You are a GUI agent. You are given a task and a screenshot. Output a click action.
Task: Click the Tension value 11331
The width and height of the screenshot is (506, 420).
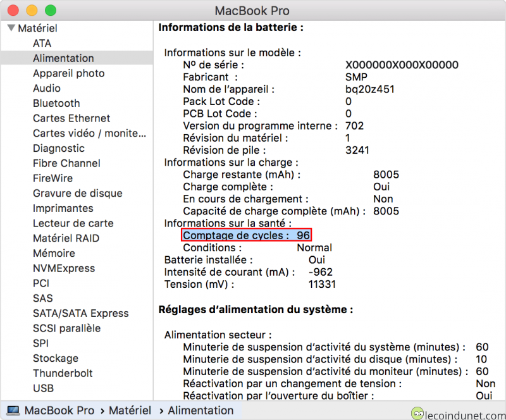tap(322, 285)
